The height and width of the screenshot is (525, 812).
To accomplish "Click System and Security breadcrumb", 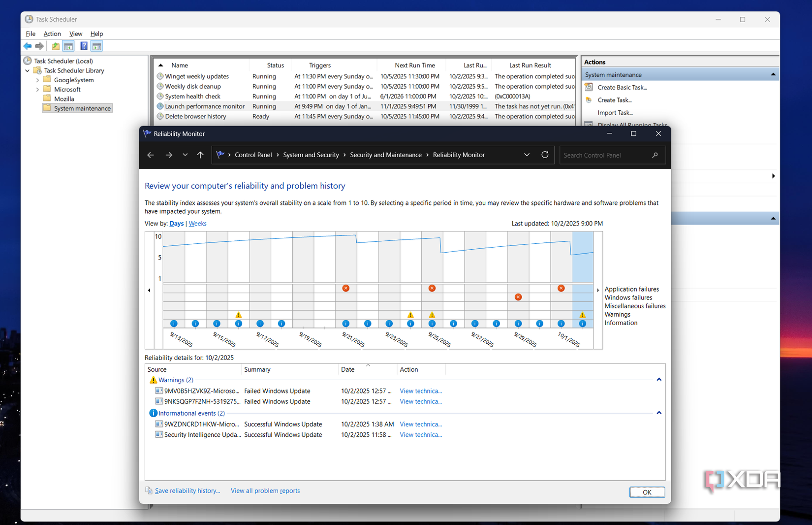I will (x=311, y=155).
